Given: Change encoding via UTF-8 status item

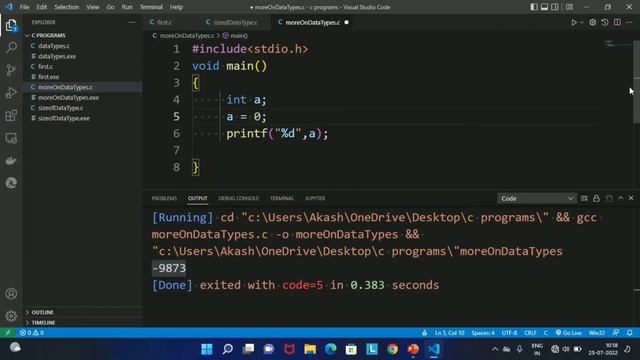Looking at the screenshot, I should pyautogui.click(x=509, y=333).
